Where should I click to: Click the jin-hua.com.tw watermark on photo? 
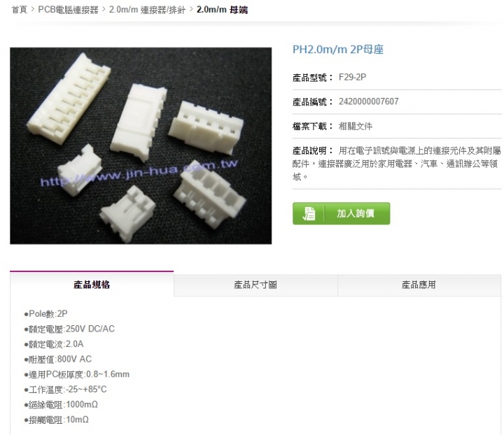(139, 173)
